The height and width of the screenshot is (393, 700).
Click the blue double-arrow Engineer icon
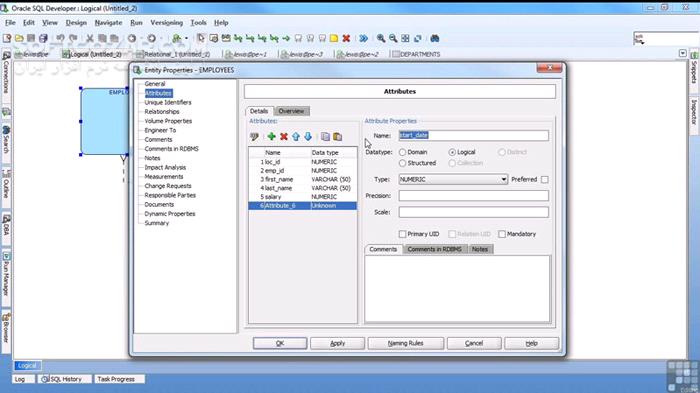pos(363,38)
